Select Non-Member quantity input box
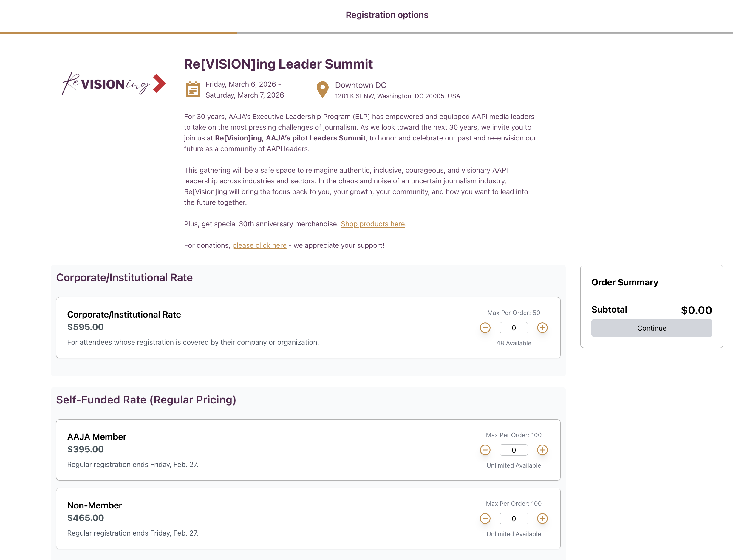733x560 pixels. pos(513,519)
